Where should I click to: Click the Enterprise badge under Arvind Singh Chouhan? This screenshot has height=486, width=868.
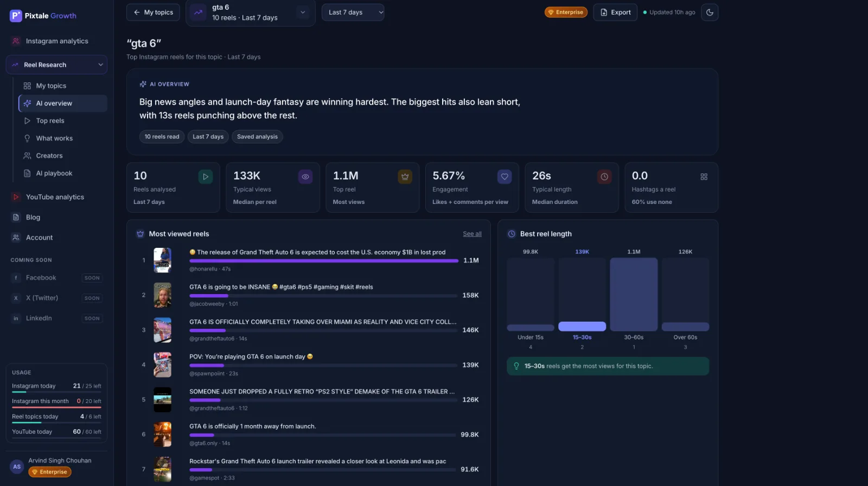50,472
